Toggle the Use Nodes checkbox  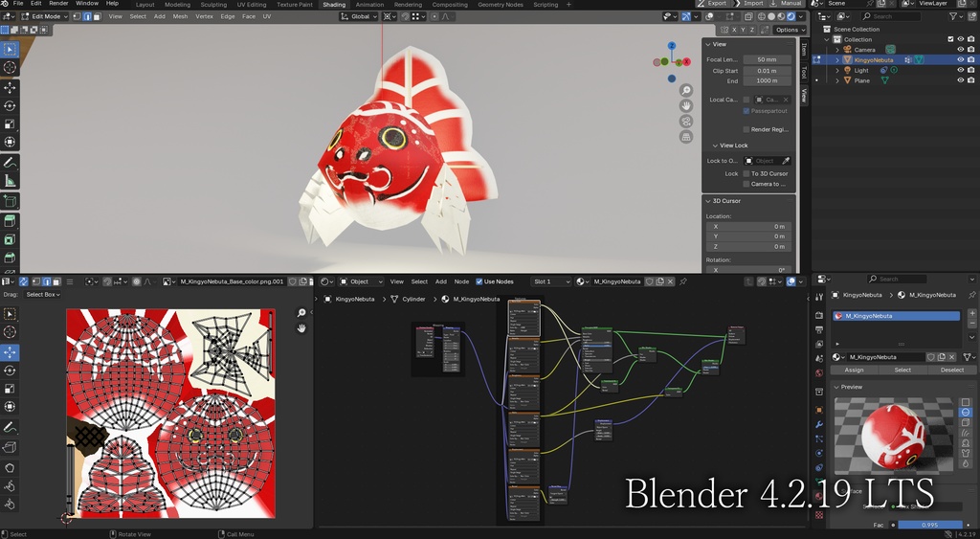[479, 281]
